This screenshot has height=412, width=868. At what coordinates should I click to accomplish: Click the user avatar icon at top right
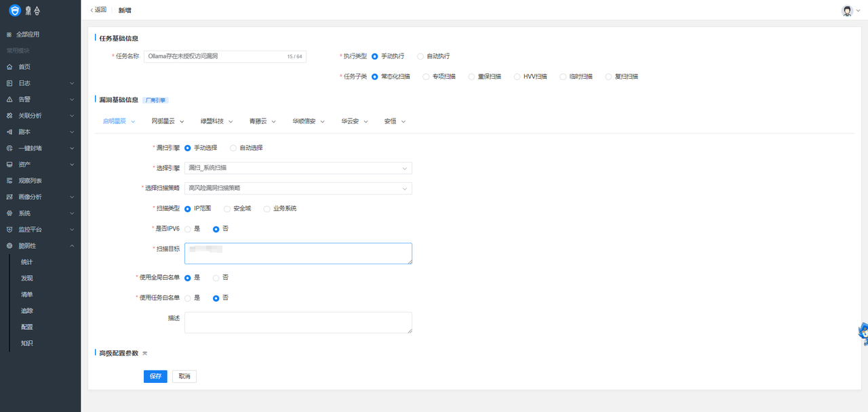point(847,10)
